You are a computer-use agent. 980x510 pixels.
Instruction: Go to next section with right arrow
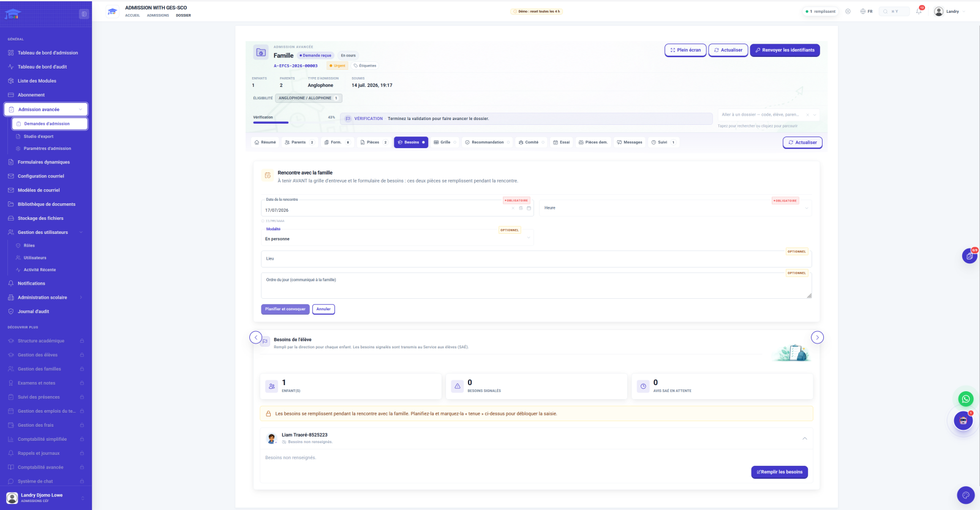817,337
